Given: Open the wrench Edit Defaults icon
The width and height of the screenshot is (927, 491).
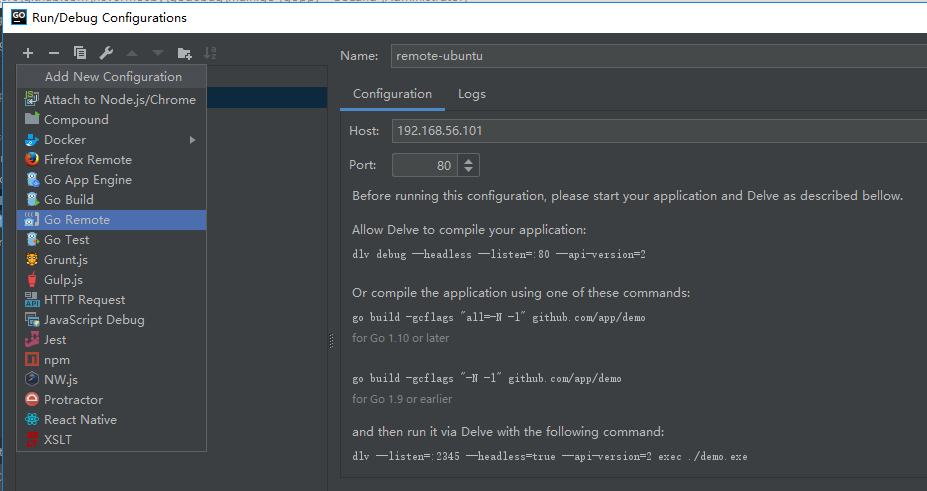Looking at the screenshot, I should click(x=106, y=53).
